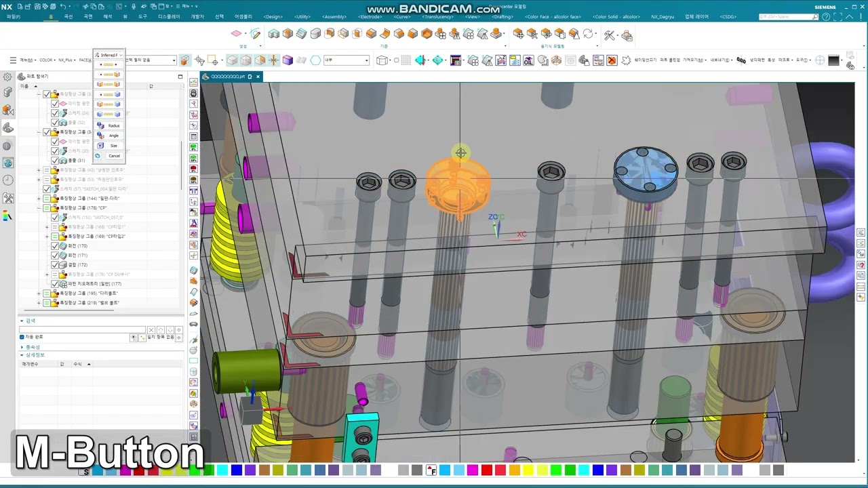The height and width of the screenshot is (488, 868).
Task: Uncheck feature group (144) 일판-다리 checkbox
Action: click(x=47, y=199)
